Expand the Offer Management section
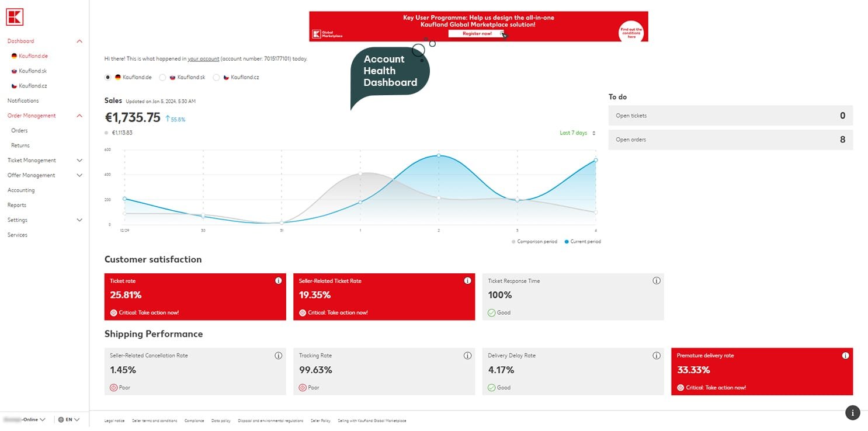This screenshot has height=431, width=868. pyautogui.click(x=45, y=175)
